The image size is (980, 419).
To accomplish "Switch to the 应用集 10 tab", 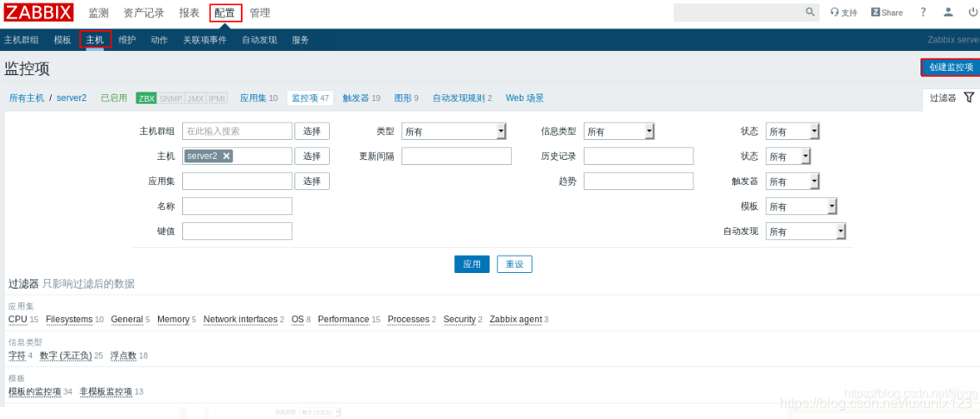I will coord(259,98).
